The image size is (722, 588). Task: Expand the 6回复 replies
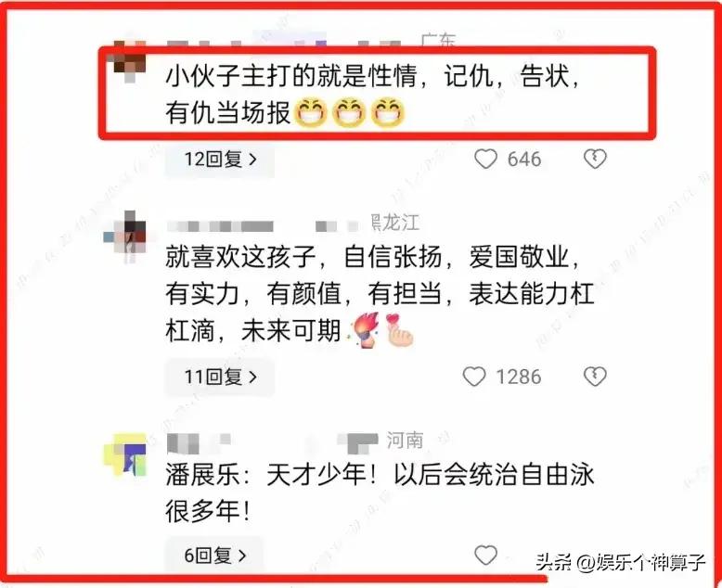(214, 556)
